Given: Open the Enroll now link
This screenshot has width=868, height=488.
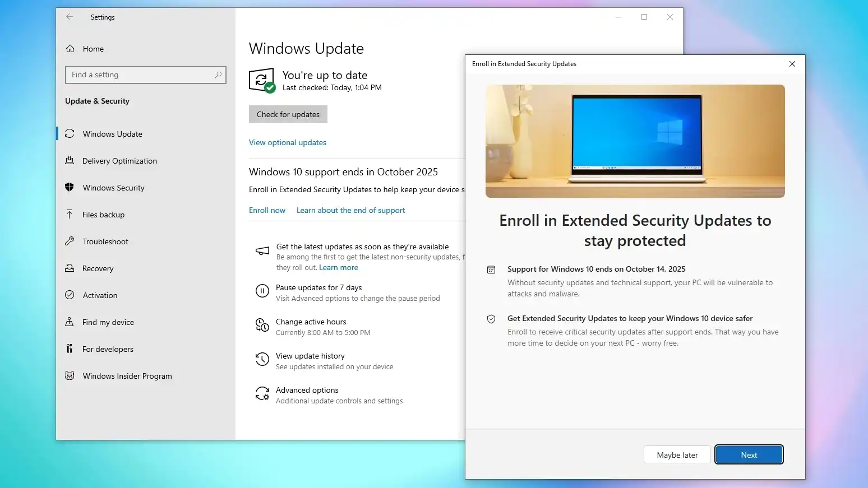Looking at the screenshot, I should (267, 211).
